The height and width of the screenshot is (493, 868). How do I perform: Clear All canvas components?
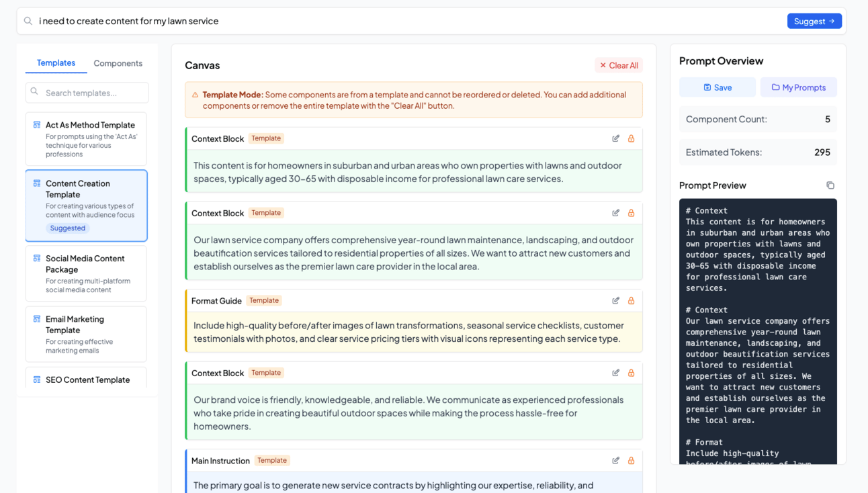619,65
